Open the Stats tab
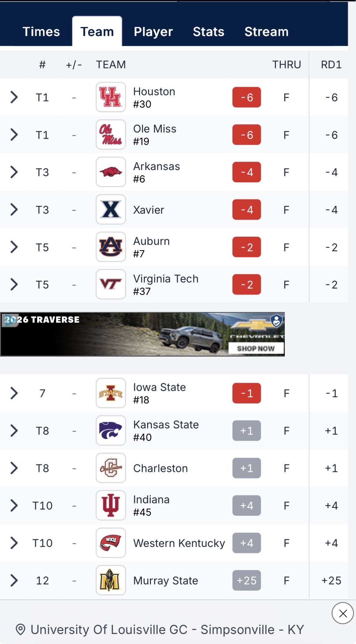356x644 pixels. coord(208,32)
